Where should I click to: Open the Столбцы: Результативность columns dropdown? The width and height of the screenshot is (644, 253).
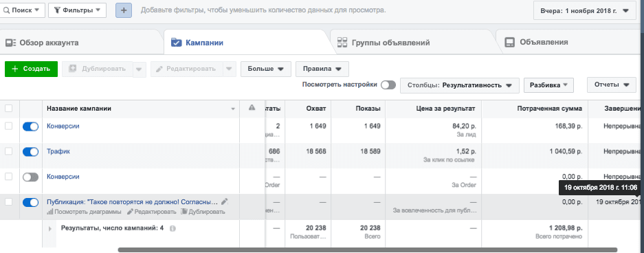coord(460,85)
